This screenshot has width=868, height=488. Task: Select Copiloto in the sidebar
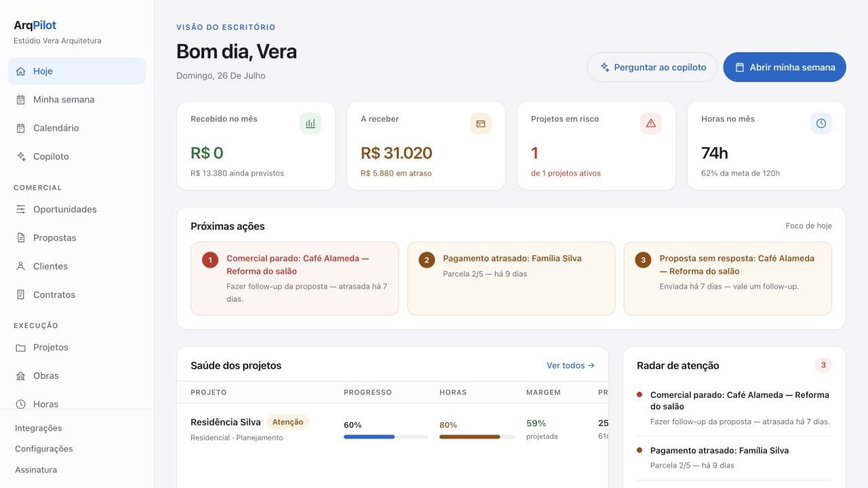pyautogui.click(x=77, y=157)
